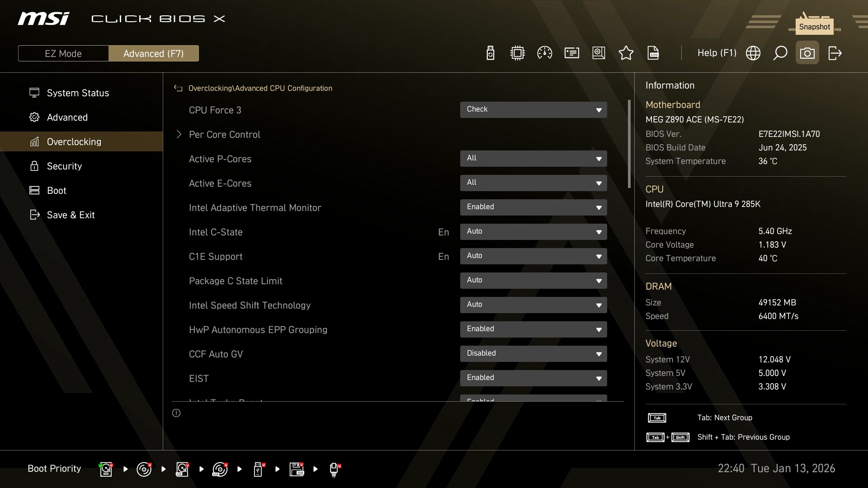Open Intel Adaptive Thermal Monitor dropdown

click(x=533, y=207)
